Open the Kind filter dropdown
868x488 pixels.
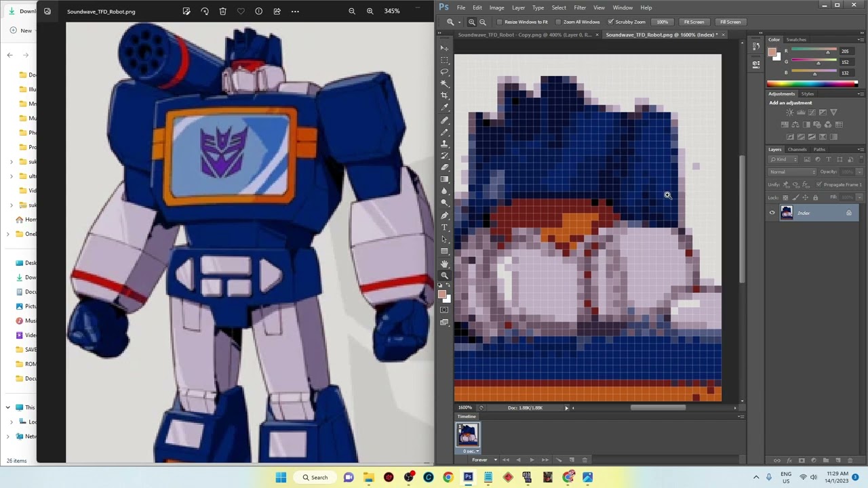[x=783, y=160]
